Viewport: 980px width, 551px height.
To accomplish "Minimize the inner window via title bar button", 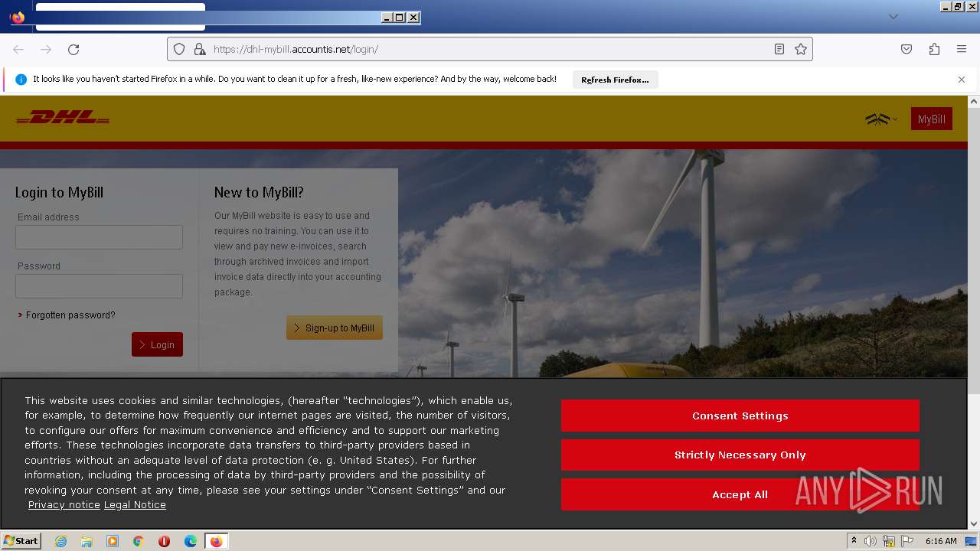I will (x=387, y=18).
